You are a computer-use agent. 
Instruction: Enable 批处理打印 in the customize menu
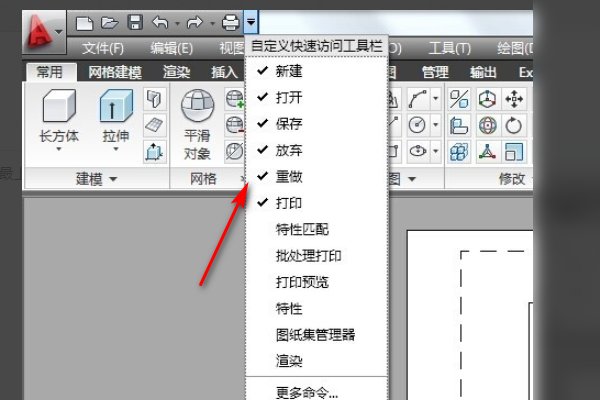316,256
